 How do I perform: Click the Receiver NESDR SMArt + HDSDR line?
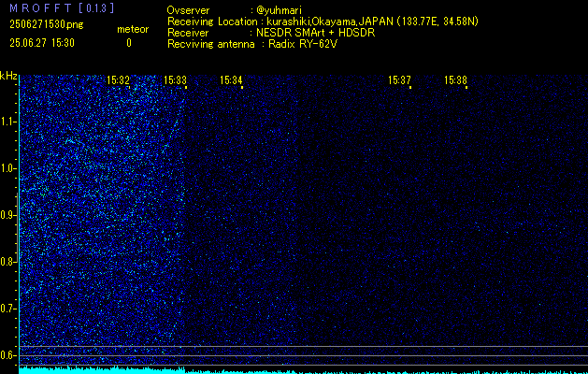tap(271, 33)
